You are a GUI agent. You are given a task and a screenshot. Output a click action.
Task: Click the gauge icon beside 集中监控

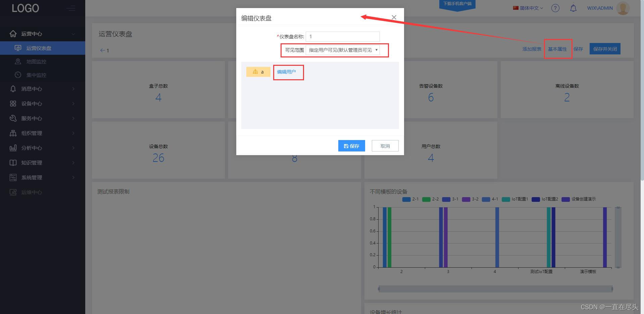click(18, 75)
